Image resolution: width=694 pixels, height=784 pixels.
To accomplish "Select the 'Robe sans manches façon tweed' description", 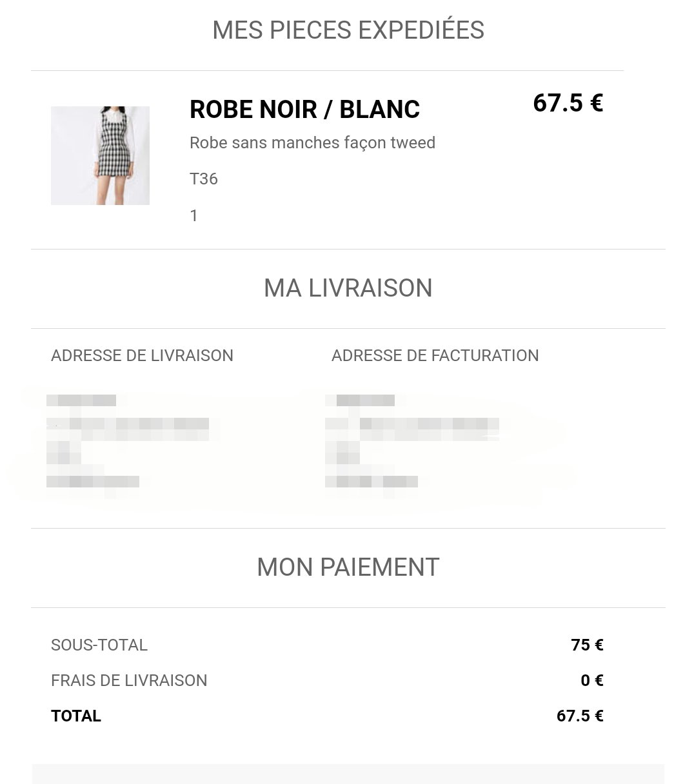I will 312,142.
